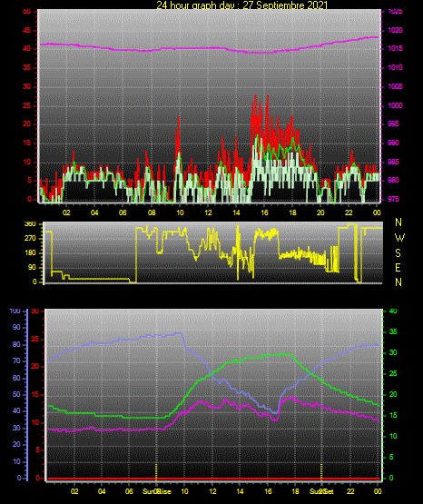The height and width of the screenshot is (504, 423).
Task: Click the 50 blue humidity axis label
Action: click(16, 394)
